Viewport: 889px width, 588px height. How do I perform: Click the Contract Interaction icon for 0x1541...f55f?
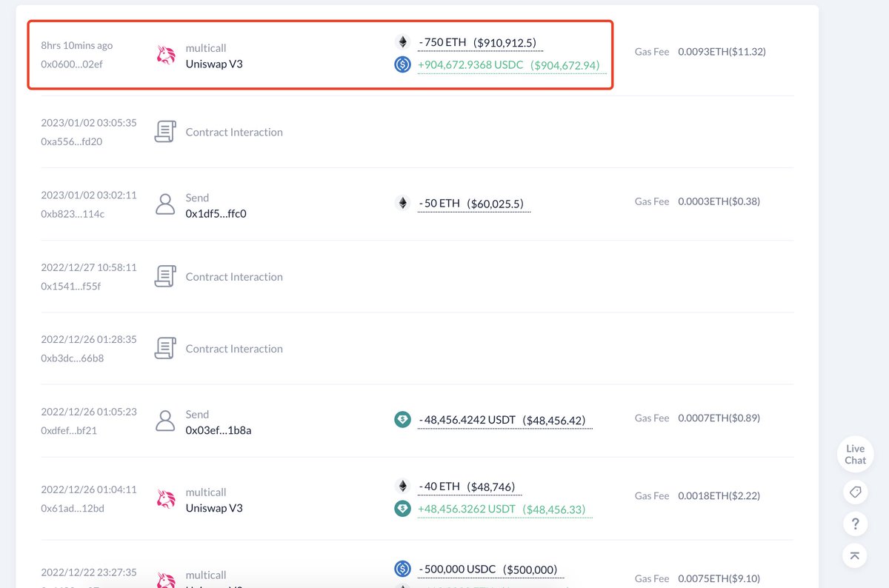(x=165, y=275)
